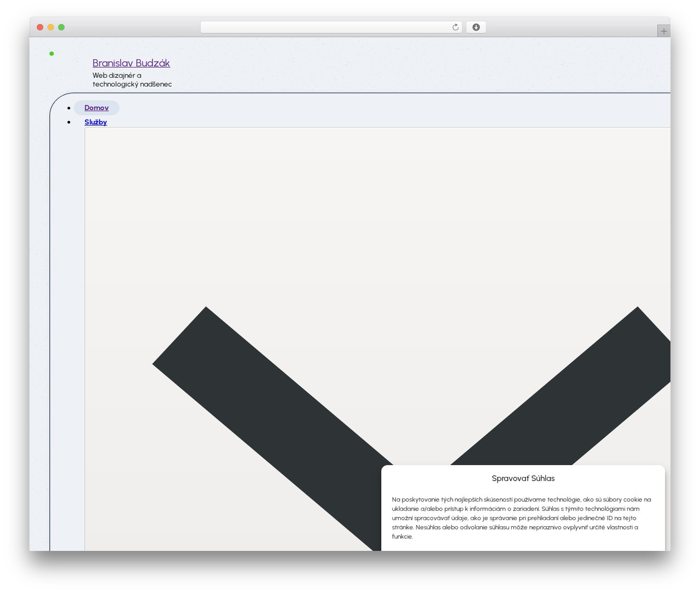This screenshot has height=593, width=700.
Task: Click the green status dot icon
Action: (x=51, y=54)
